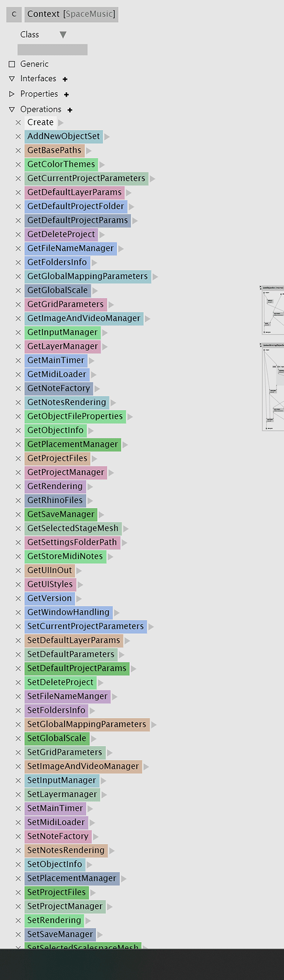
Task: Remove the GetColorThemes operation via X
Action: click(18, 165)
